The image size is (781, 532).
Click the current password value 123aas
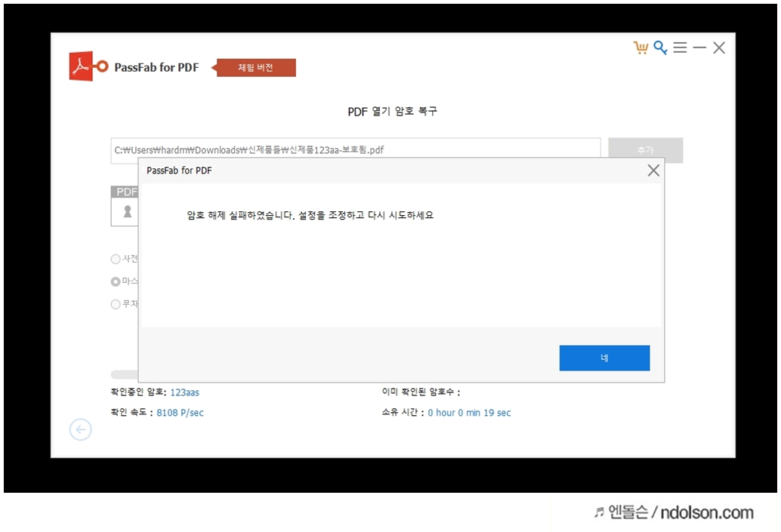click(x=185, y=392)
